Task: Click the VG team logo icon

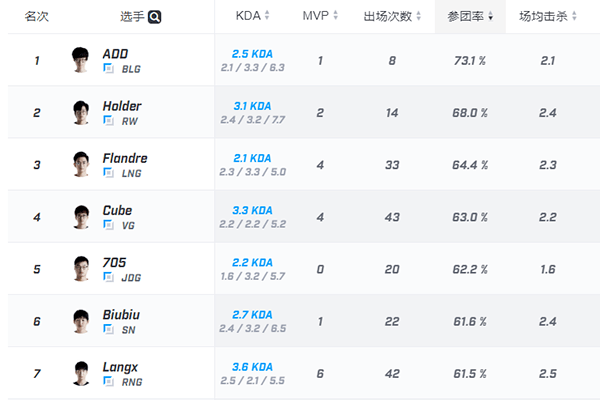Action: pyautogui.click(x=108, y=224)
